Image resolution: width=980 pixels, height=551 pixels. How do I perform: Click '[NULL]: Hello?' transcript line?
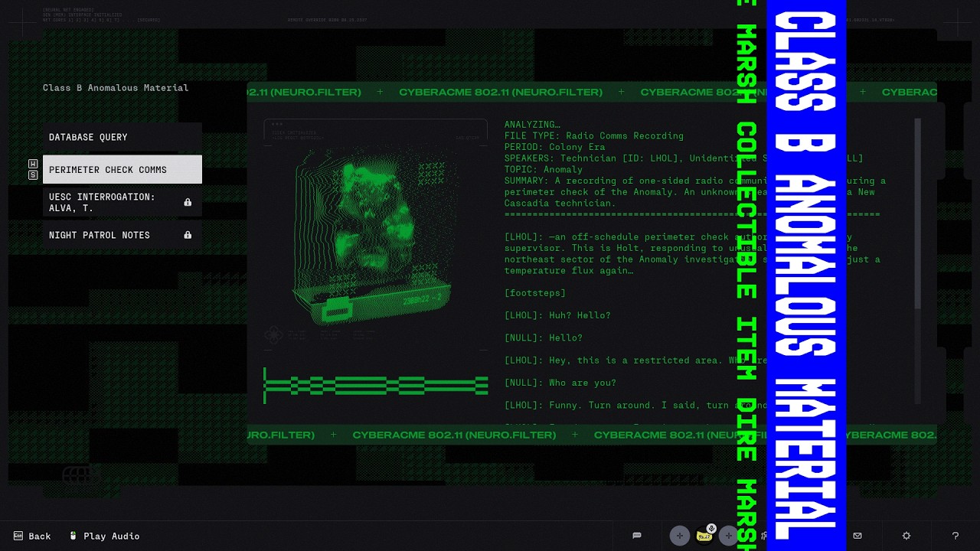544,337
